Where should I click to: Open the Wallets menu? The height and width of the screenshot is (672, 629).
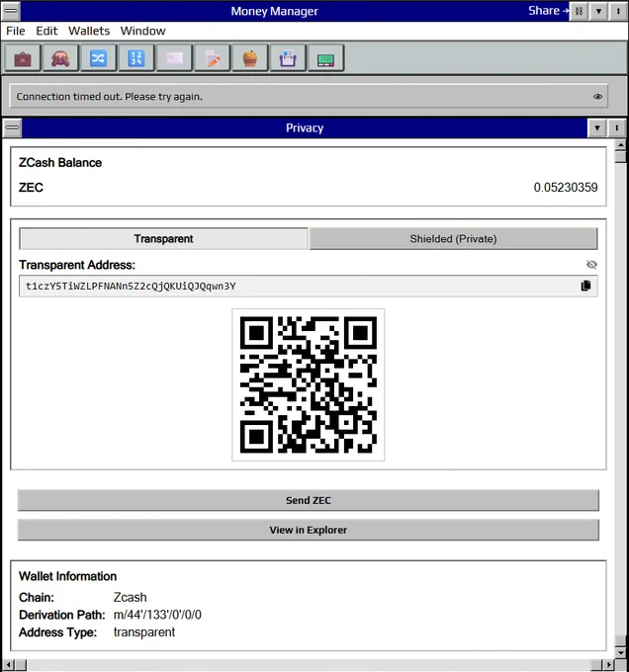point(89,31)
